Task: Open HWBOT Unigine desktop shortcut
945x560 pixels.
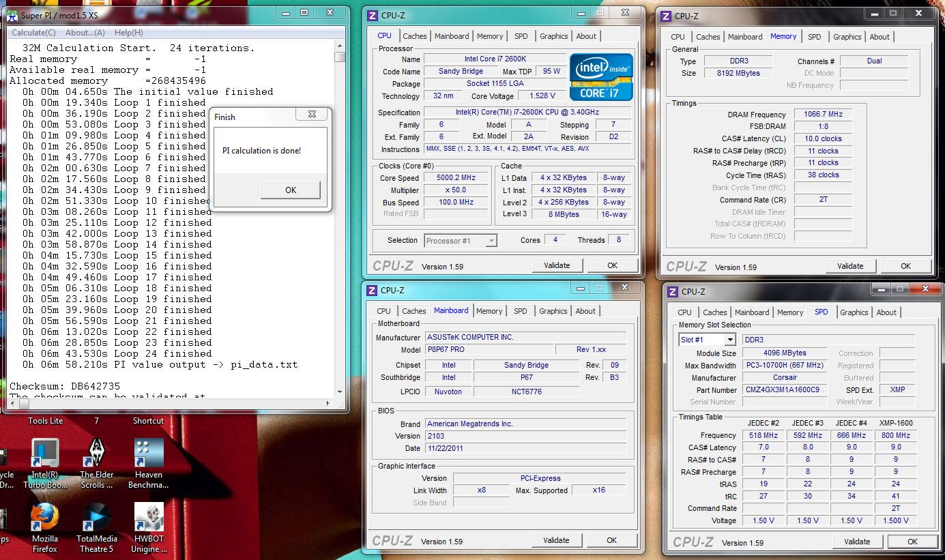Action: [148, 528]
